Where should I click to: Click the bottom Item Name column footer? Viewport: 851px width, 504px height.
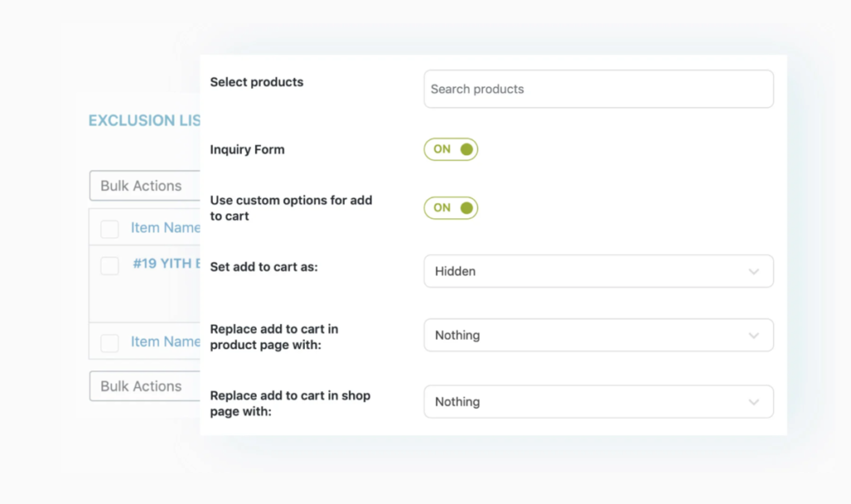pos(165,341)
